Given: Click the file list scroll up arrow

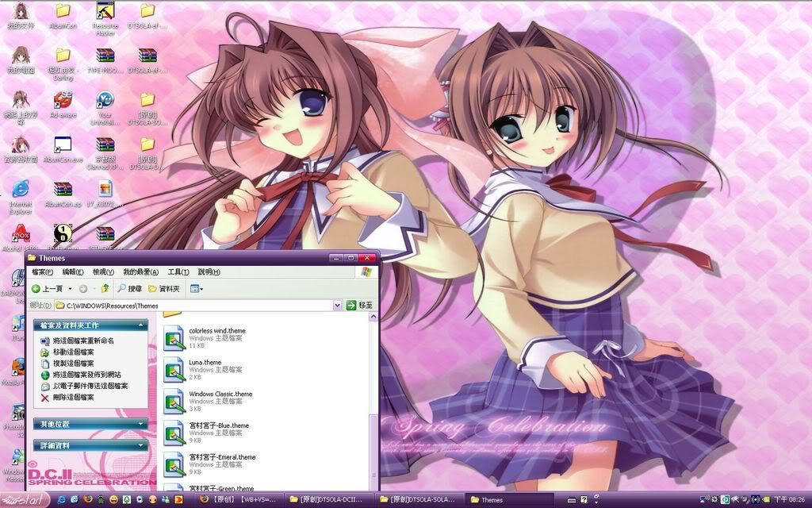Looking at the screenshot, I should (x=373, y=317).
